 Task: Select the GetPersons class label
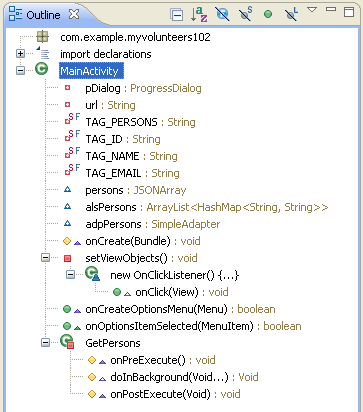pos(113,343)
